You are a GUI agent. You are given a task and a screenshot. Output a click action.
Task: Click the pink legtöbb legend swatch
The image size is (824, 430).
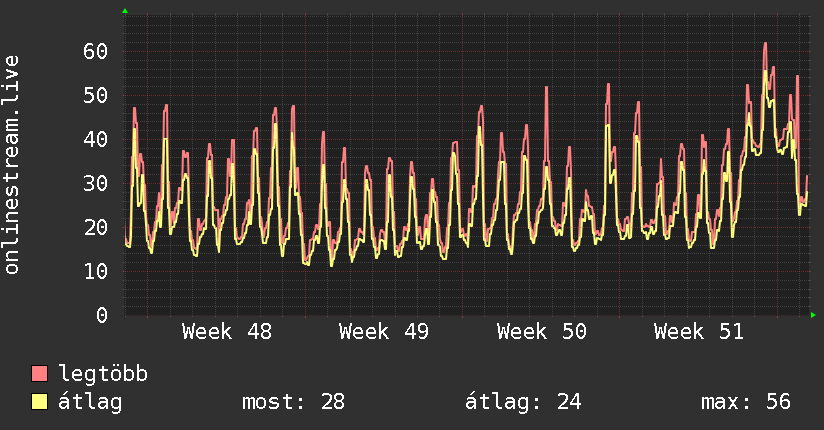pyautogui.click(x=39, y=373)
